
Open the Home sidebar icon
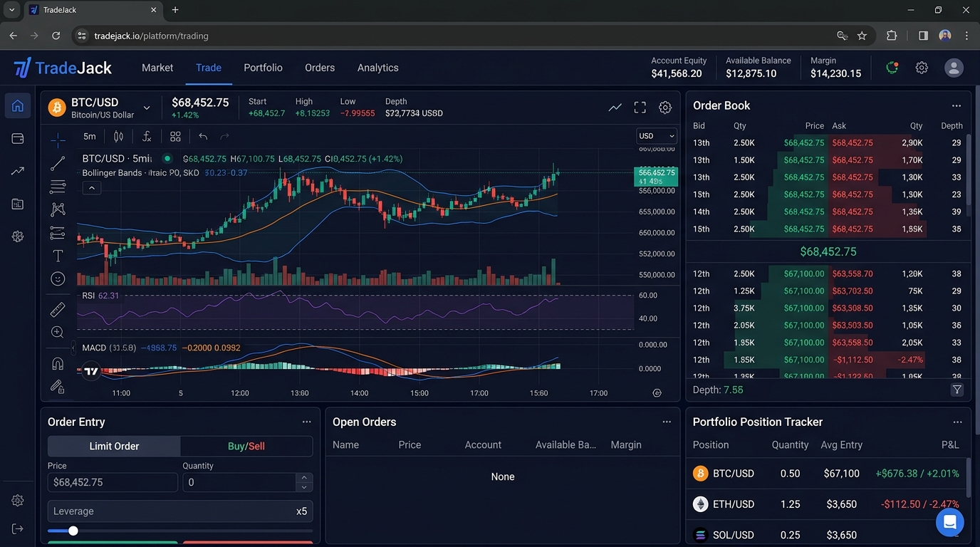click(x=18, y=106)
